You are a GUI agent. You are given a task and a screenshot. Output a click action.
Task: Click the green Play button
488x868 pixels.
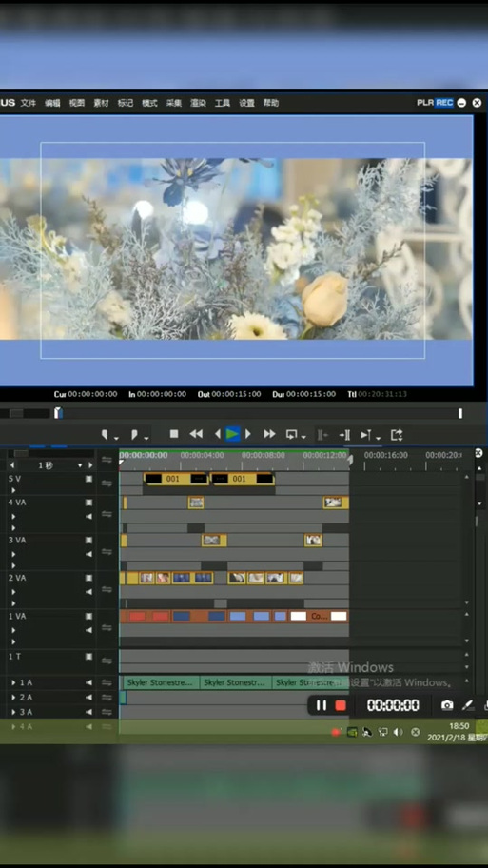pyautogui.click(x=233, y=435)
